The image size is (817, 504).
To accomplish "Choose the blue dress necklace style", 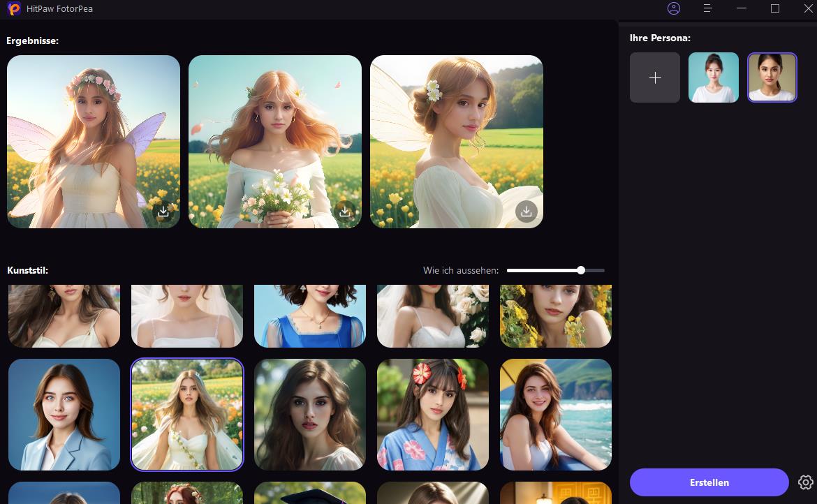I will (310, 316).
